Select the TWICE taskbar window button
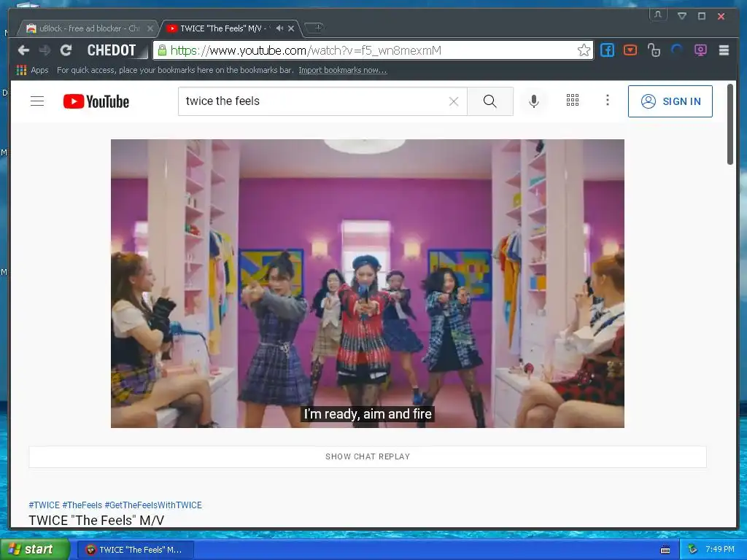 [x=136, y=550]
